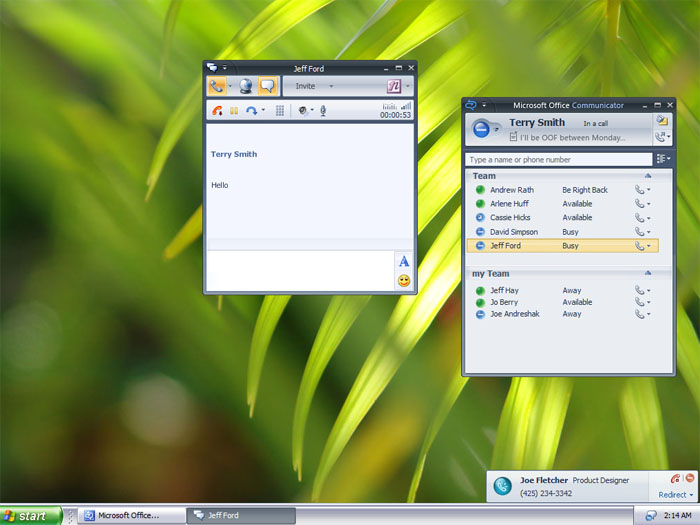700x525 pixels.
Task: Open call options arrow for Arlene Huff
Action: (649, 204)
